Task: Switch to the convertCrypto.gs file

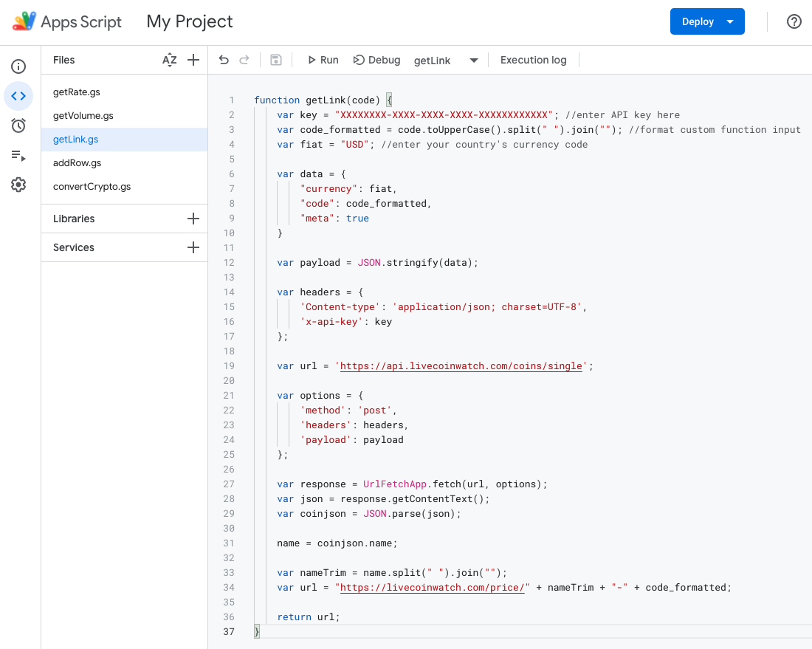Action: point(92,187)
